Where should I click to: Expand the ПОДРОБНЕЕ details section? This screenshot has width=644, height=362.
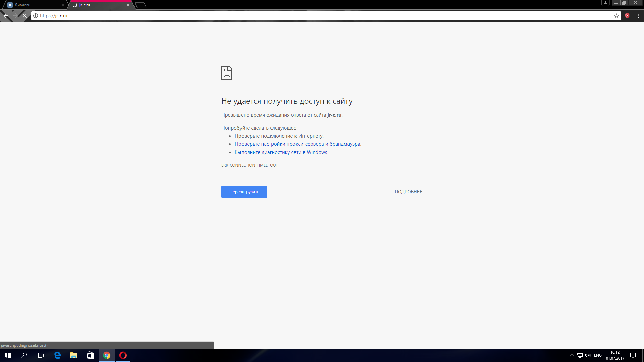(408, 192)
